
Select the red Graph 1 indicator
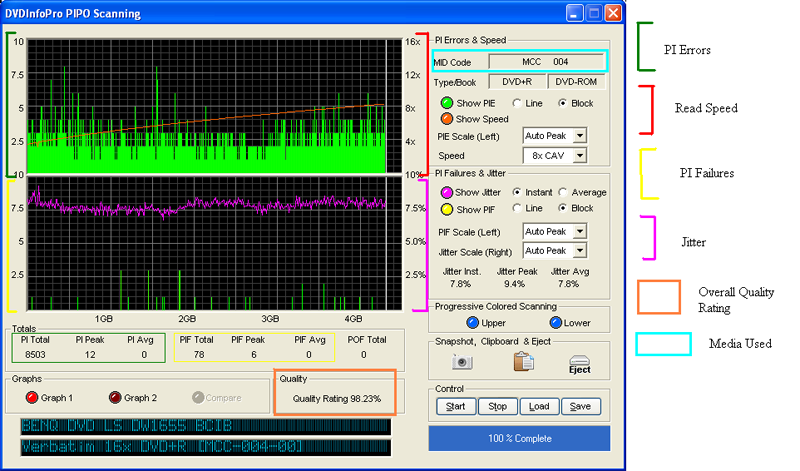32,398
